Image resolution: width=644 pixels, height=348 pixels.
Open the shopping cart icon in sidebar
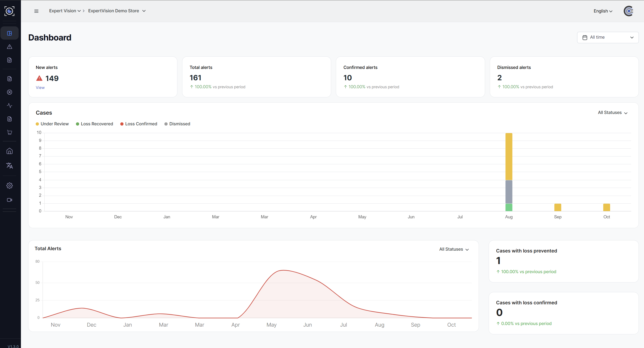[10, 132]
